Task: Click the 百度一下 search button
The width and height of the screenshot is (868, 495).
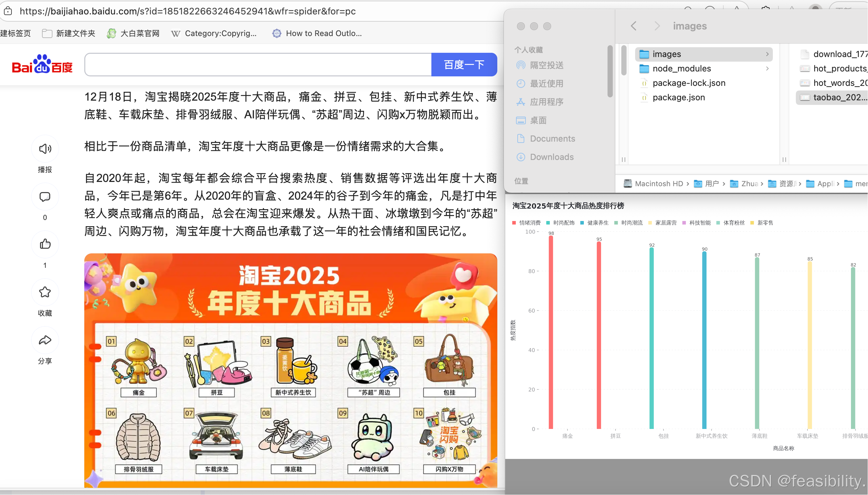Action: [464, 65]
